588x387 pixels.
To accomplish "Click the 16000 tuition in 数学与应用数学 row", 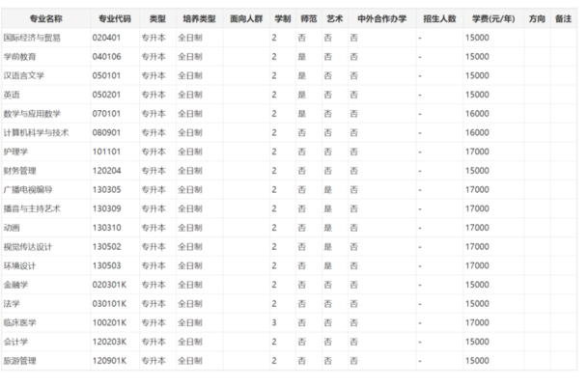I will 477,114.
